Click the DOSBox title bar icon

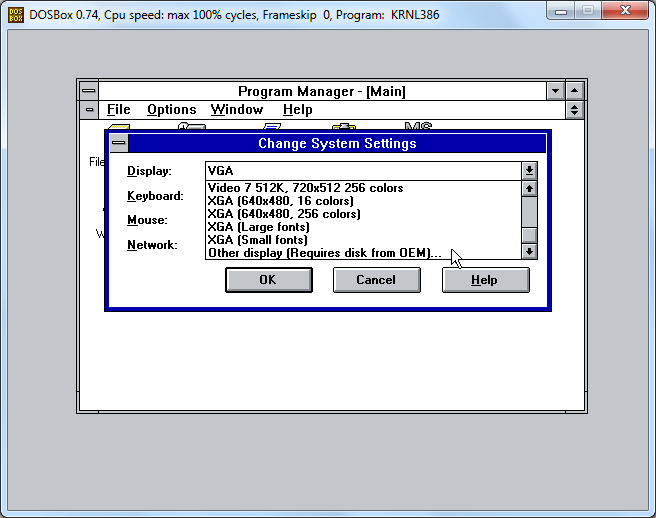[15, 14]
